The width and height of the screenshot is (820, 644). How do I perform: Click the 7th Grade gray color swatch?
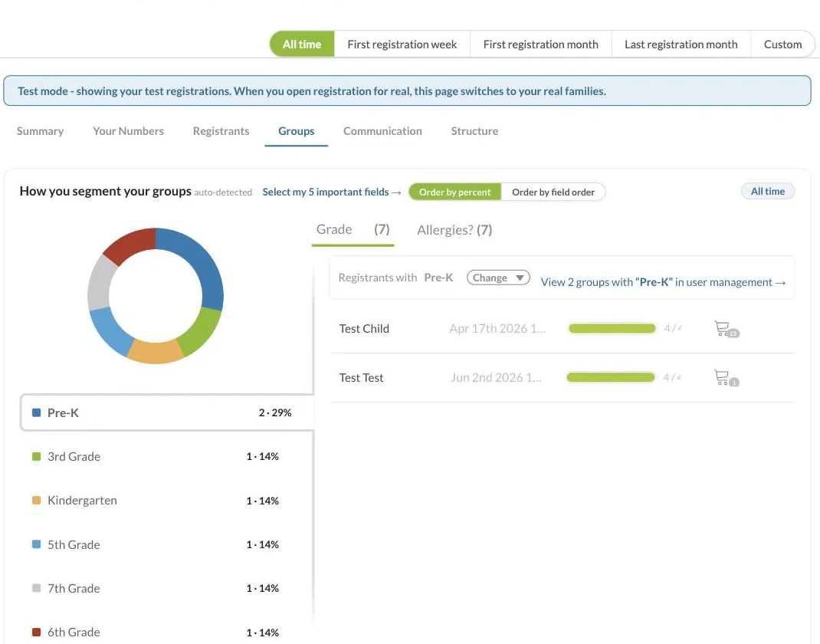[37, 588]
